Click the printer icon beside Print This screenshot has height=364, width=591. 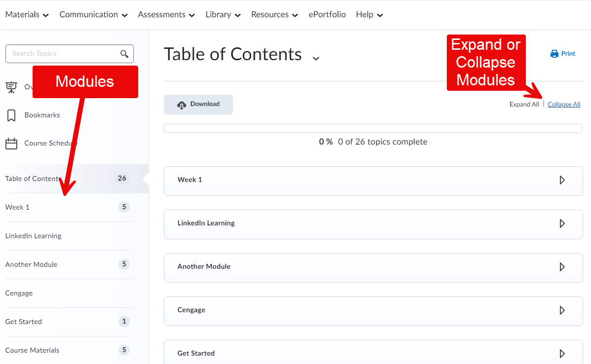(554, 54)
